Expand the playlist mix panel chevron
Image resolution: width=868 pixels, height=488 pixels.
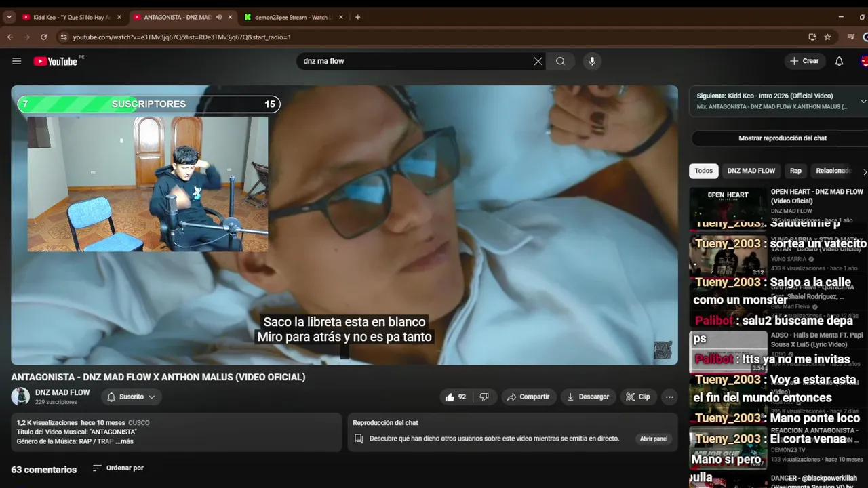point(863,101)
